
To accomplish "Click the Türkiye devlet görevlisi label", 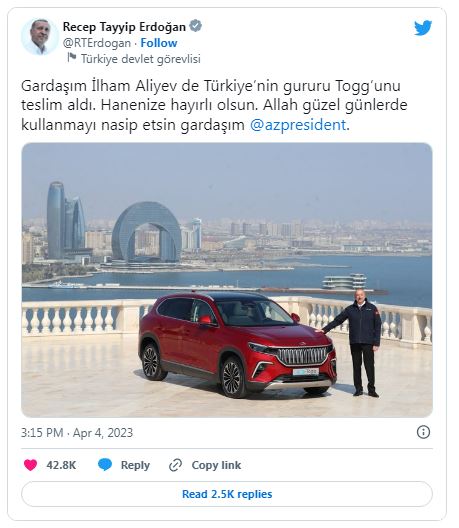I will click(x=140, y=59).
